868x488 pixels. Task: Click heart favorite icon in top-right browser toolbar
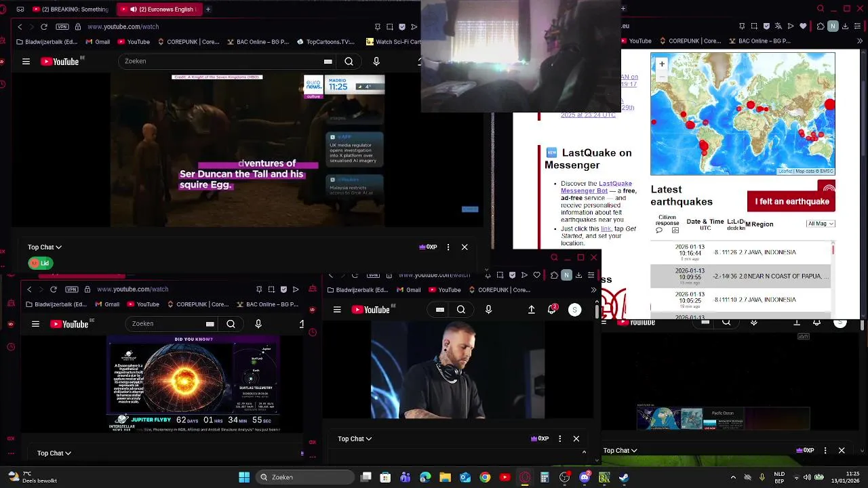(804, 26)
